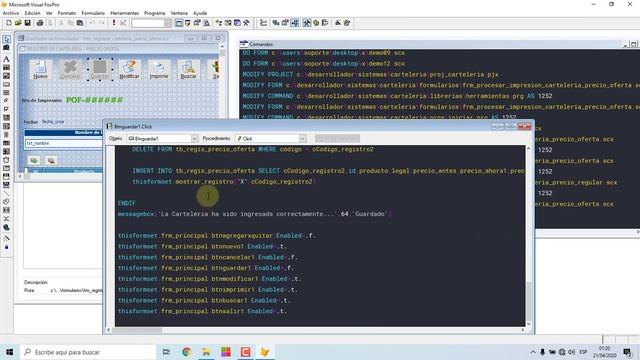This screenshot has width=640, height=360.
Task: Open the Form Builder wand icon
Action: coord(338,23)
